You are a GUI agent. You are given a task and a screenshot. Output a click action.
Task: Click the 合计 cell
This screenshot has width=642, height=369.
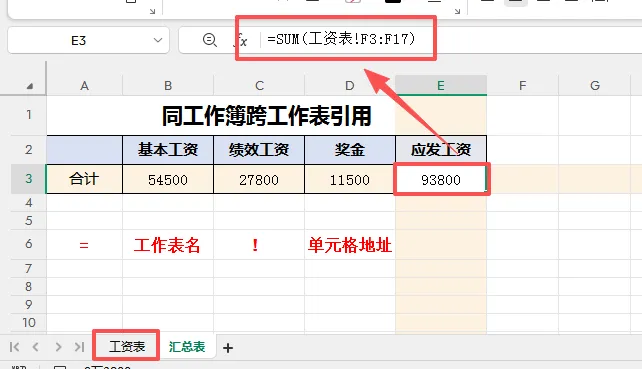(84, 179)
